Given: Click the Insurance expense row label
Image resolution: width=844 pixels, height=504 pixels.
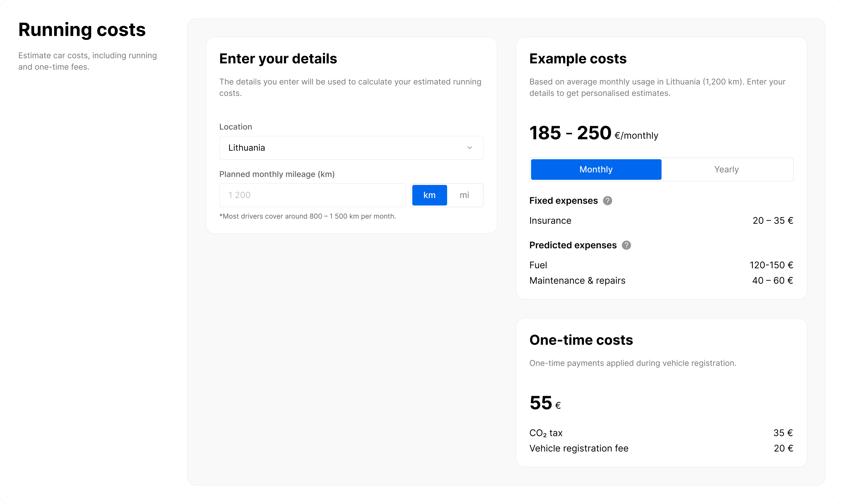Looking at the screenshot, I should (550, 221).
